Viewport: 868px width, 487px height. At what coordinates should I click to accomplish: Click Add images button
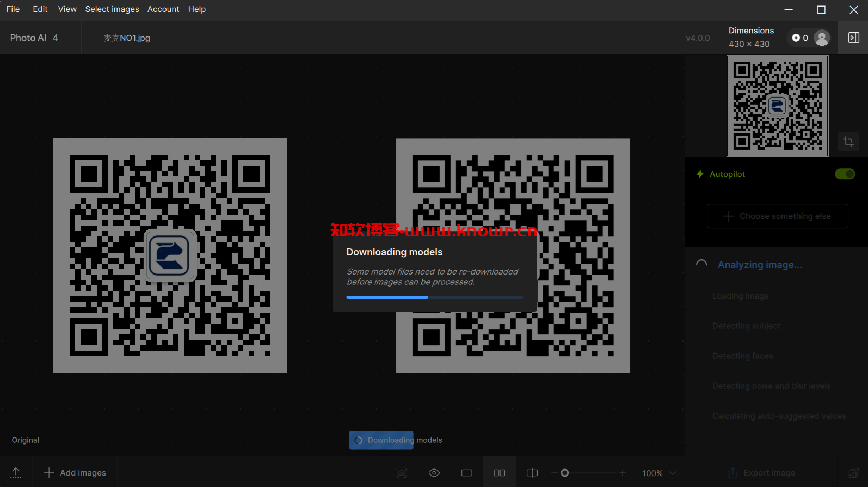click(x=75, y=473)
